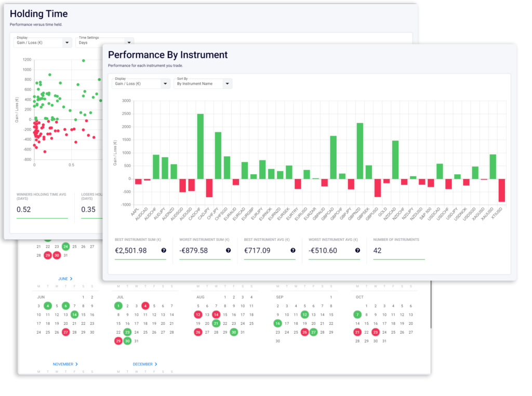The width and height of the screenshot is (532, 396).
Task: Select green-circled August 21 on calendar
Action: (x=216, y=323)
